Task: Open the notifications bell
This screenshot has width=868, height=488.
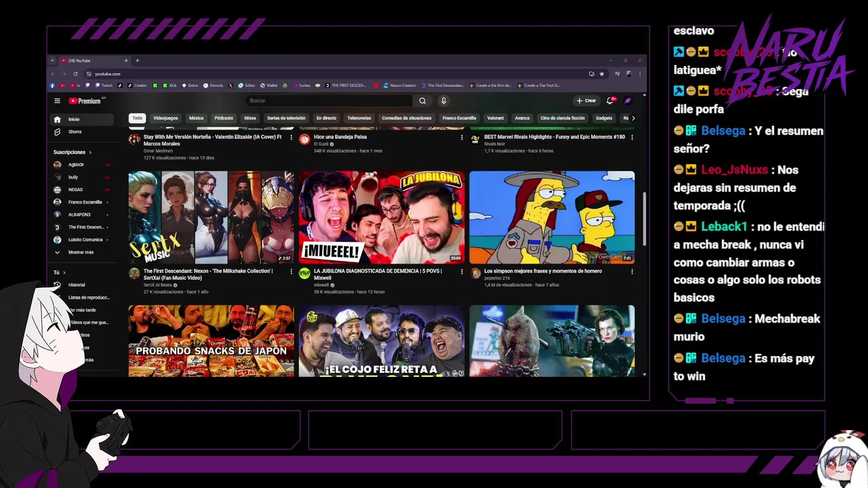Action: [x=610, y=101]
